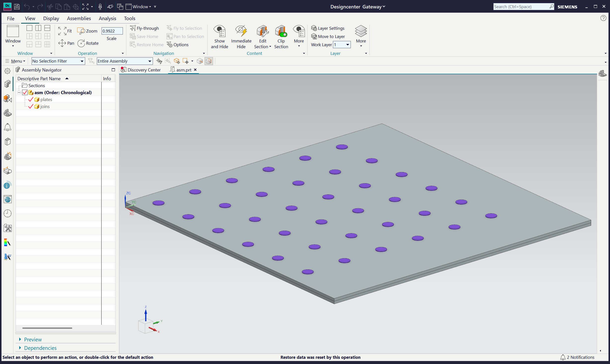Open the No Selection Filter dropdown
Screen dimensions: 610x364
click(x=58, y=61)
